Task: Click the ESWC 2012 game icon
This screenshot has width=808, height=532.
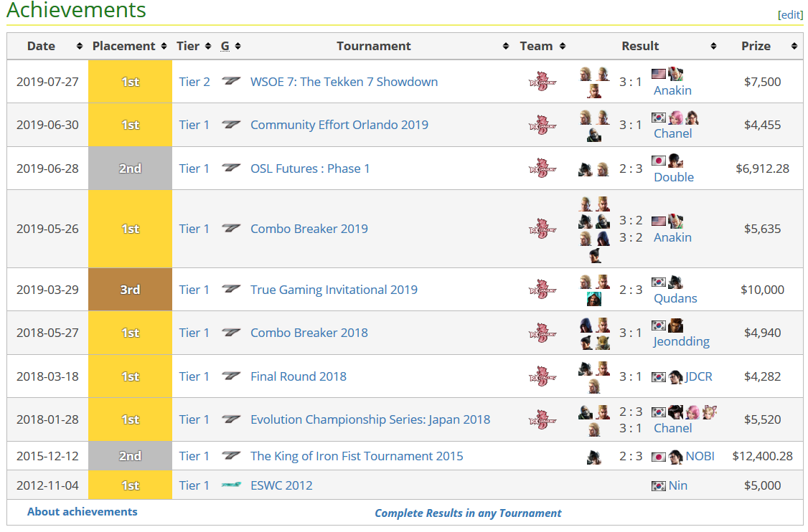Action: [231, 485]
